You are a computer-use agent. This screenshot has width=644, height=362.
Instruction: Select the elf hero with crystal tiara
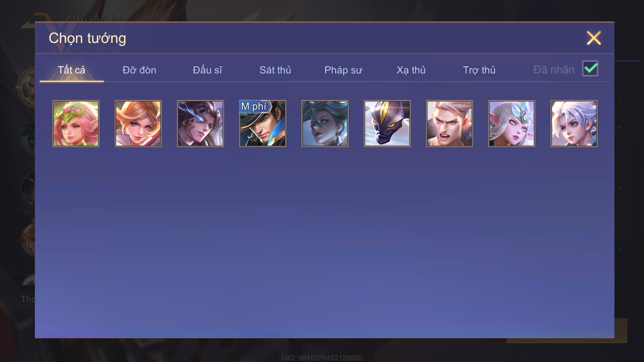coord(512,124)
